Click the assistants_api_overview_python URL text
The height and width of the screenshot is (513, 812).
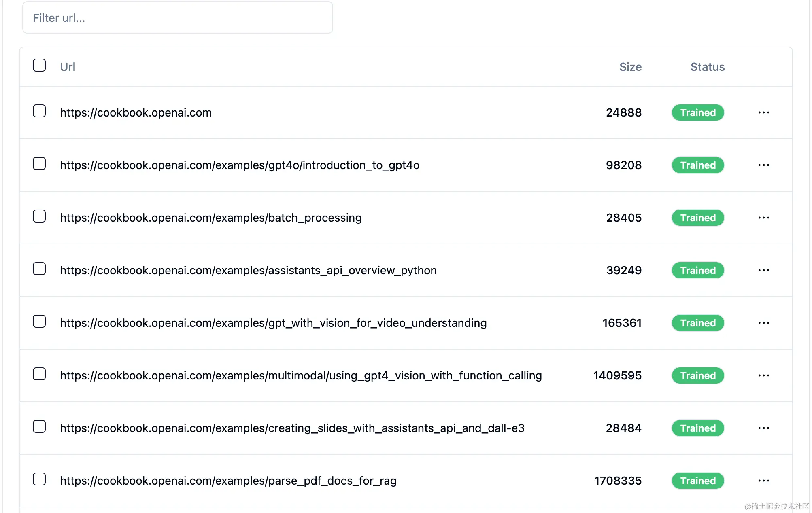point(248,270)
